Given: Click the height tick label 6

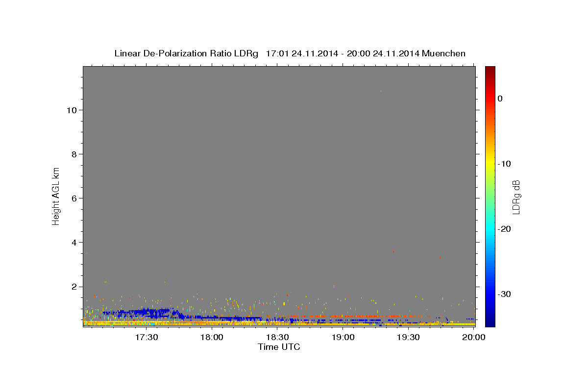Looking at the screenshot, I should (x=73, y=198).
